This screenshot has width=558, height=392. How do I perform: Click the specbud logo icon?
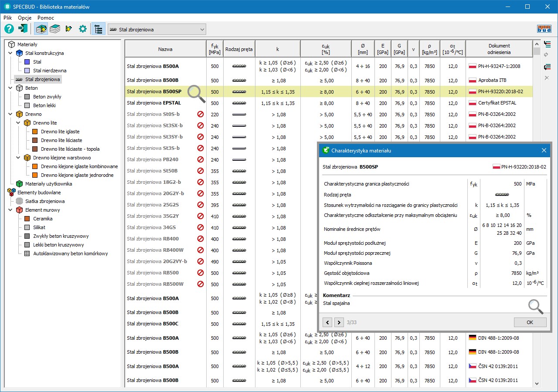click(x=544, y=29)
